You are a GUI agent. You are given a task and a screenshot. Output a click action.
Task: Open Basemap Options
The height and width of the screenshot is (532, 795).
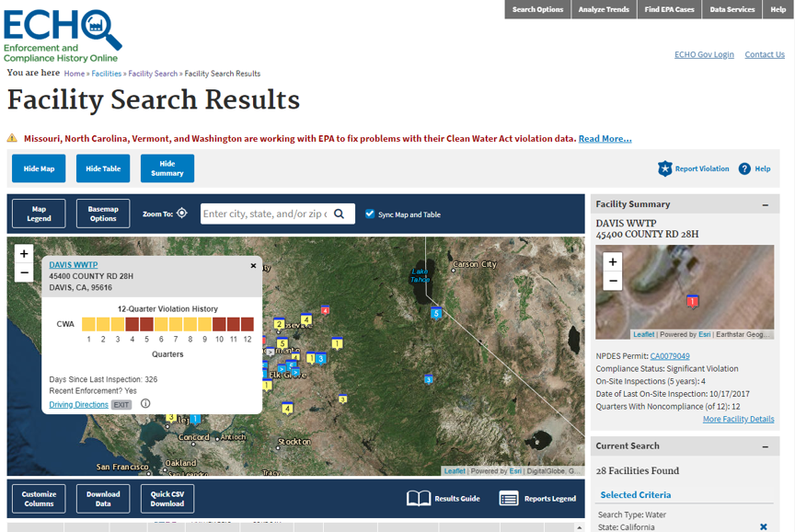click(103, 214)
